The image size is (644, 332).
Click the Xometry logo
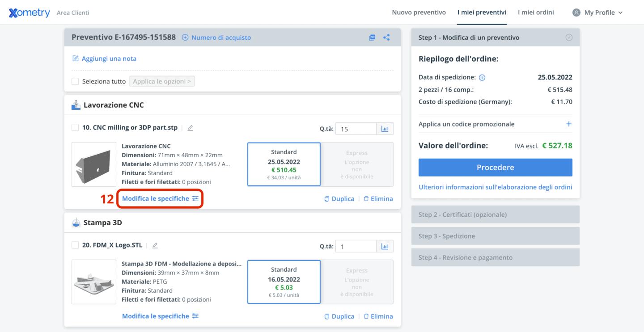tap(30, 13)
